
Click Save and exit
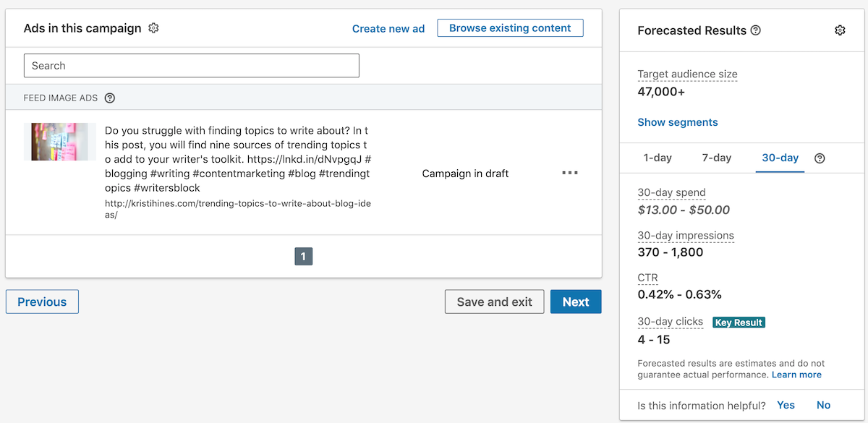tap(494, 302)
